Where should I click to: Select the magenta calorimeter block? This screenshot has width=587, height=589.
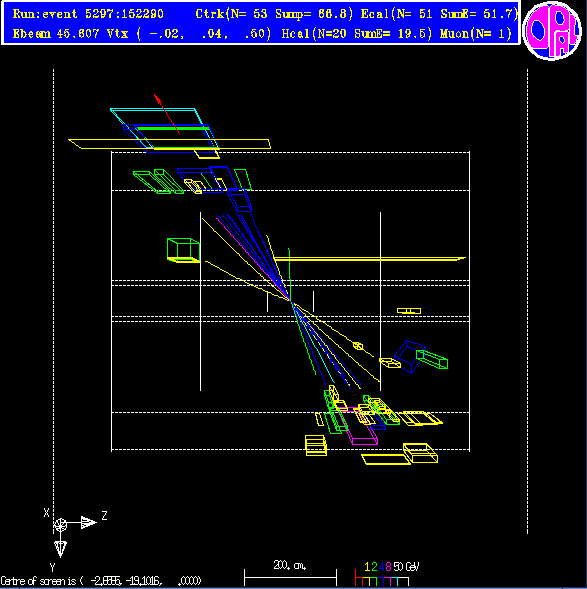click(x=361, y=428)
